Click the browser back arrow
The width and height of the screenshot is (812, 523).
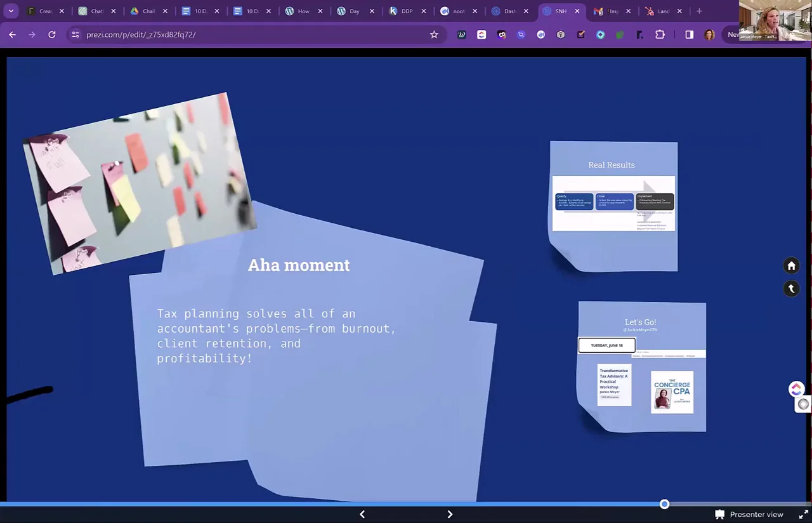12,34
